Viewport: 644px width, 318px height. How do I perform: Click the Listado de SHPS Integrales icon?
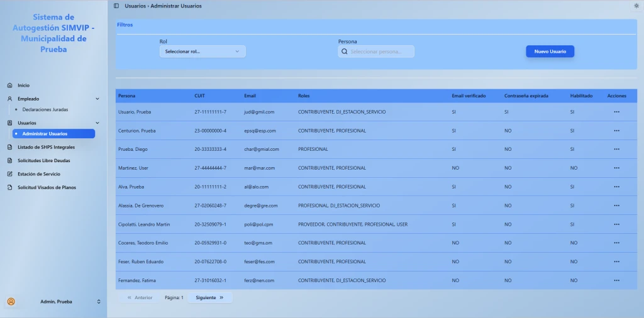point(10,147)
